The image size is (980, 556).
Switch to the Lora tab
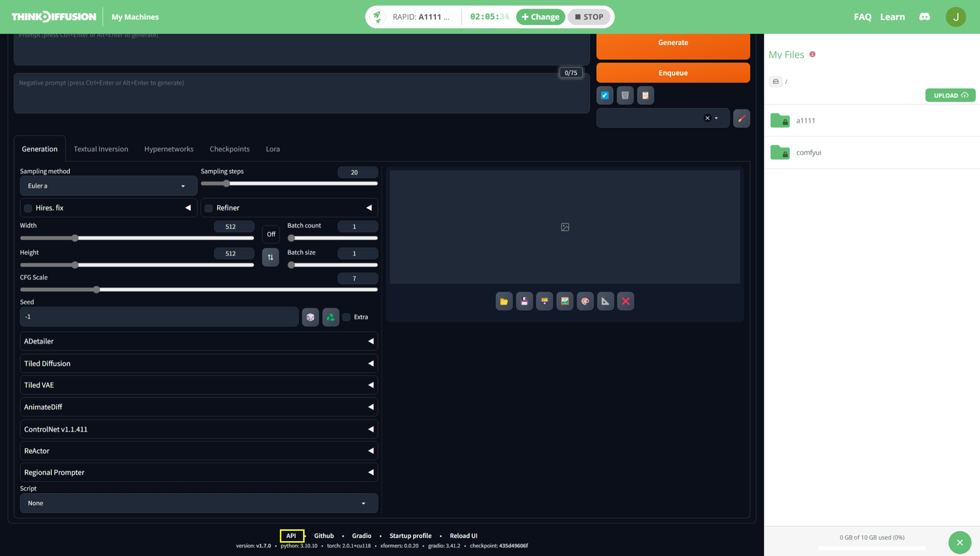coord(272,149)
